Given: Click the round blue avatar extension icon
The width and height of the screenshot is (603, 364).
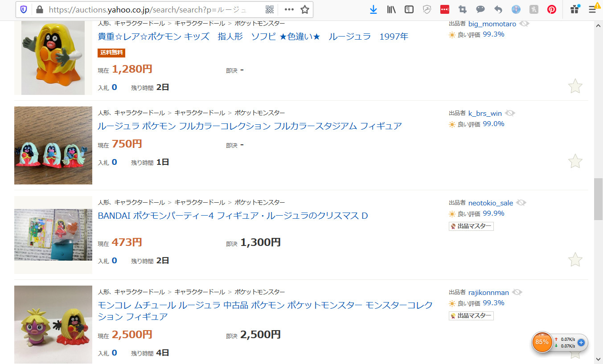Looking at the screenshot, I should [x=516, y=9].
